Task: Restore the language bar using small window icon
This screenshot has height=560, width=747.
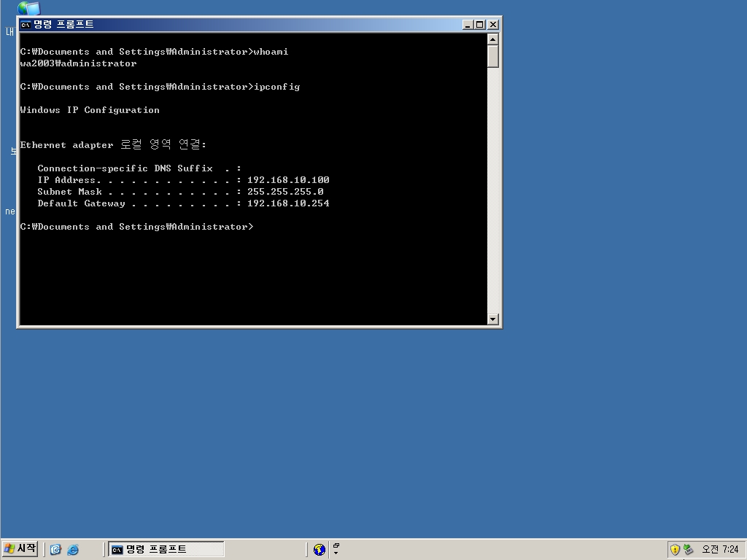Action: pyautogui.click(x=336, y=545)
